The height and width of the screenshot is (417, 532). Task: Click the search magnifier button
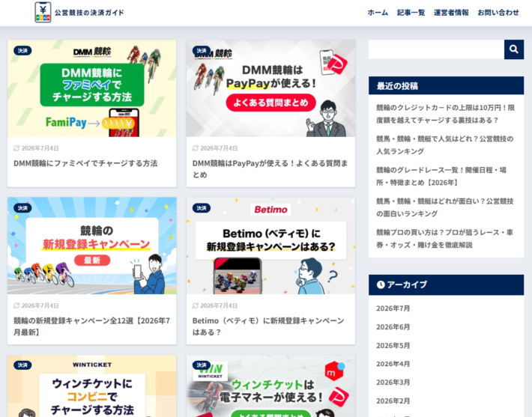pyautogui.click(x=514, y=49)
